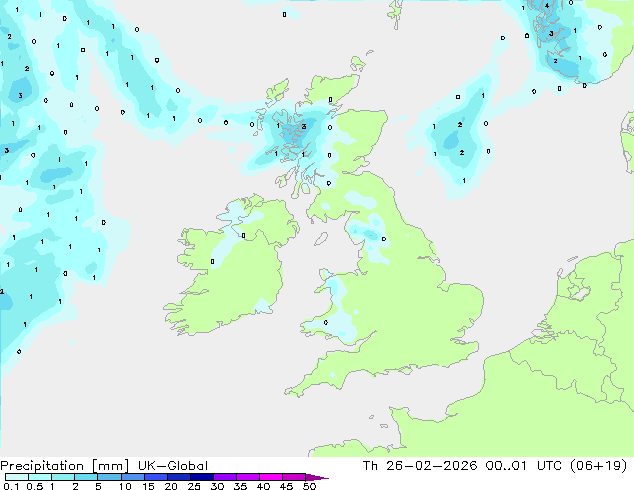The width and height of the screenshot is (634, 490).
Task: Click the 1–2 mm legend color swatch
Action: [63, 477]
